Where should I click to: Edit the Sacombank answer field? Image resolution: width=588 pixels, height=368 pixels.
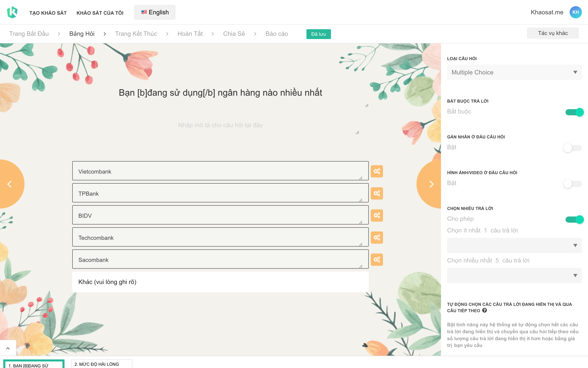click(220, 259)
